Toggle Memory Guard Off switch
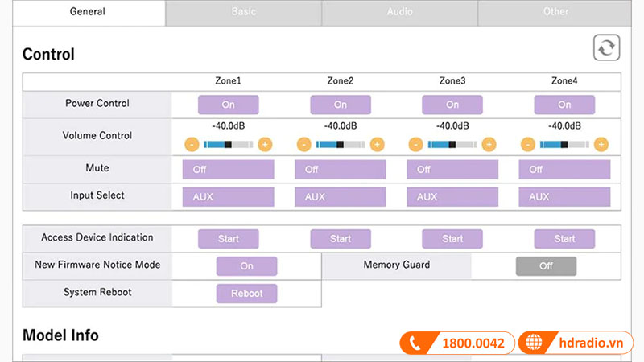 pos(546,266)
